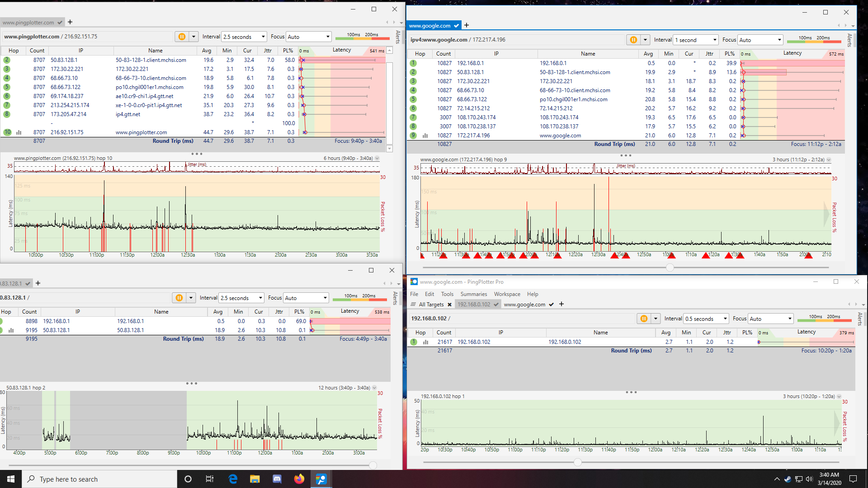
Task: Toggle checkmark on 192.168.0.102 tab
Action: pyautogui.click(x=496, y=305)
